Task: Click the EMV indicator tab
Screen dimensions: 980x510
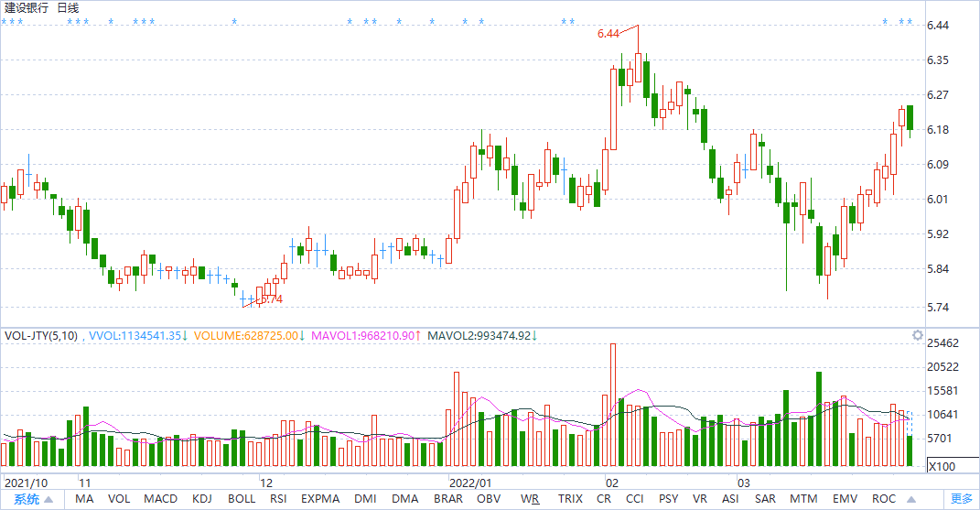Action: [x=845, y=499]
